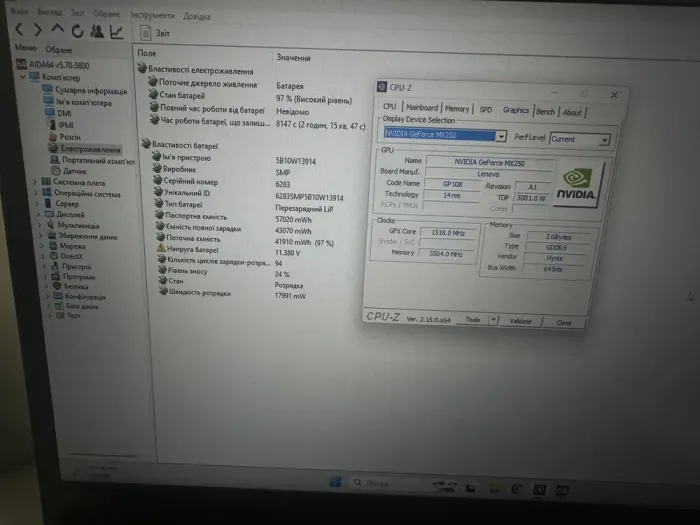Expand the Системна плата tree node
The image size is (700, 525).
tap(34, 182)
